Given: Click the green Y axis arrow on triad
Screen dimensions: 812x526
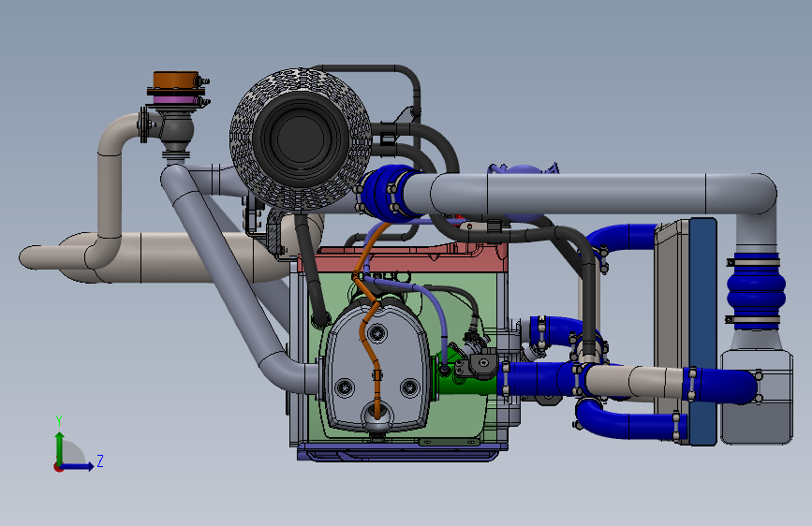Looking at the screenshot, I should point(60,448).
